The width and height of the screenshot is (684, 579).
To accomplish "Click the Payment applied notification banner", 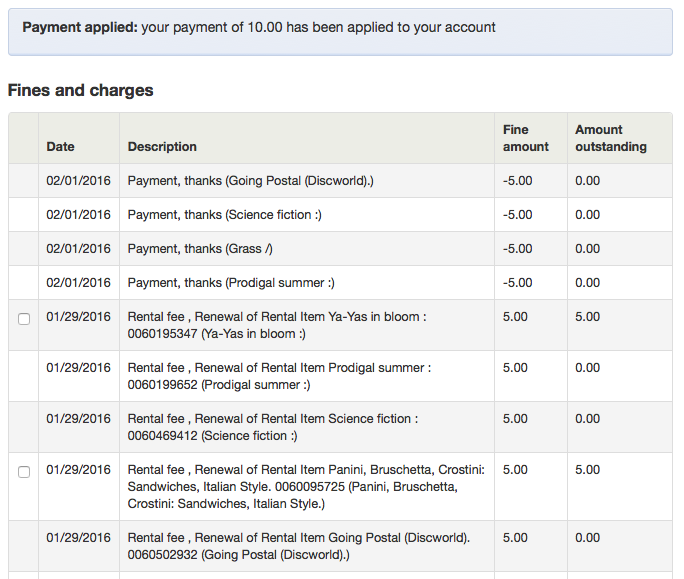I will pyautogui.click(x=340, y=28).
